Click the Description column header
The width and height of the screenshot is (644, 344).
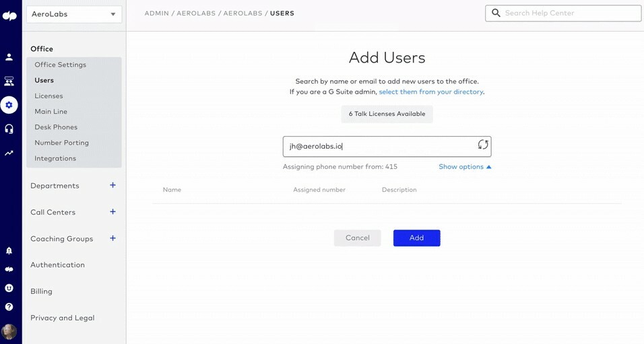[x=399, y=190]
